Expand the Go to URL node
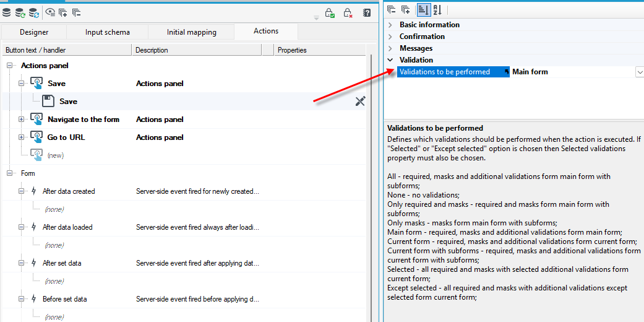This screenshot has width=644, height=322. 22,137
